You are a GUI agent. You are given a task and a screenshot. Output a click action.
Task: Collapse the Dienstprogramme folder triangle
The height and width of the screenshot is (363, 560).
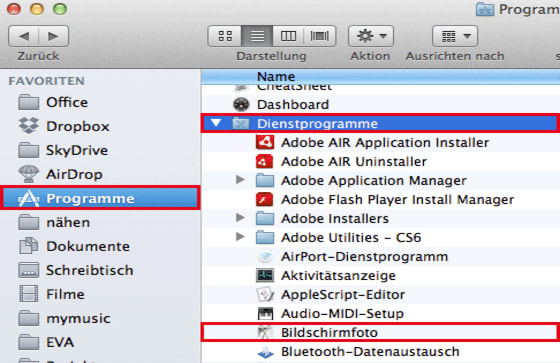pos(216,123)
